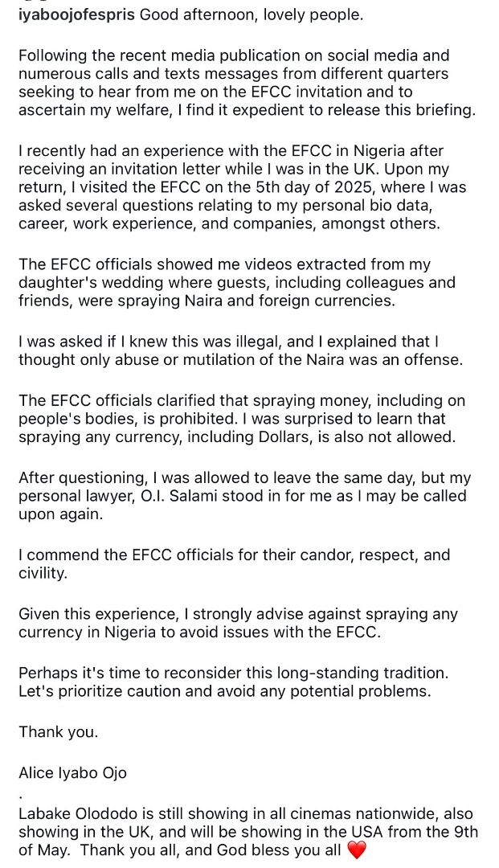Select the paragraph starting "Given this experience"
The width and height of the screenshot is (499, 868).
pyautogui.click(x=238, y=623)
